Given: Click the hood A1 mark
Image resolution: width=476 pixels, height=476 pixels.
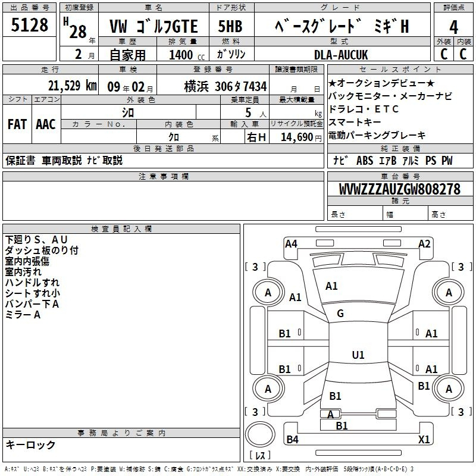Looking at the screenshot, I should [x=331, y=286].
